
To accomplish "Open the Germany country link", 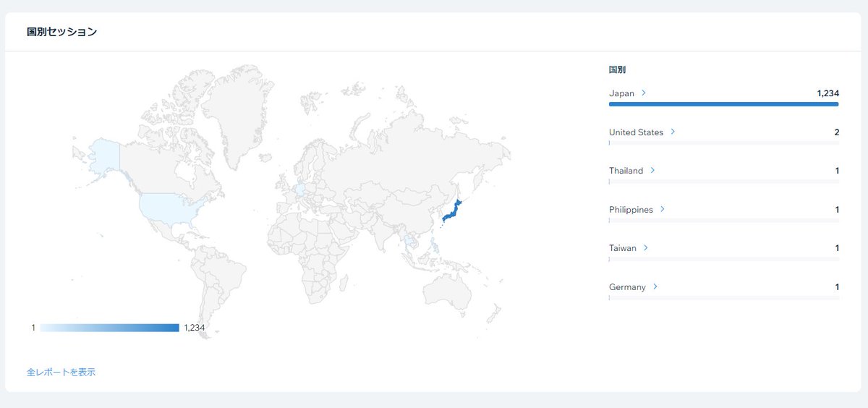I will coord(627,287).
